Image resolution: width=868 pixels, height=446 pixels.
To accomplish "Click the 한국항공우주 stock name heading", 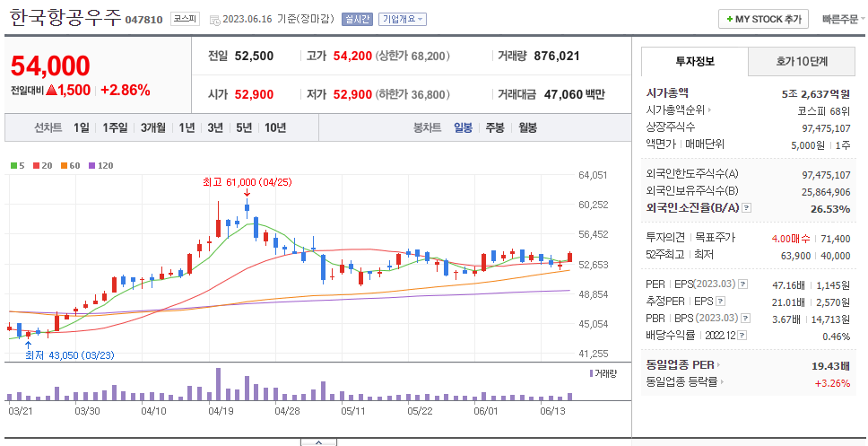I will pyautogui.click(x=65, y=18).
